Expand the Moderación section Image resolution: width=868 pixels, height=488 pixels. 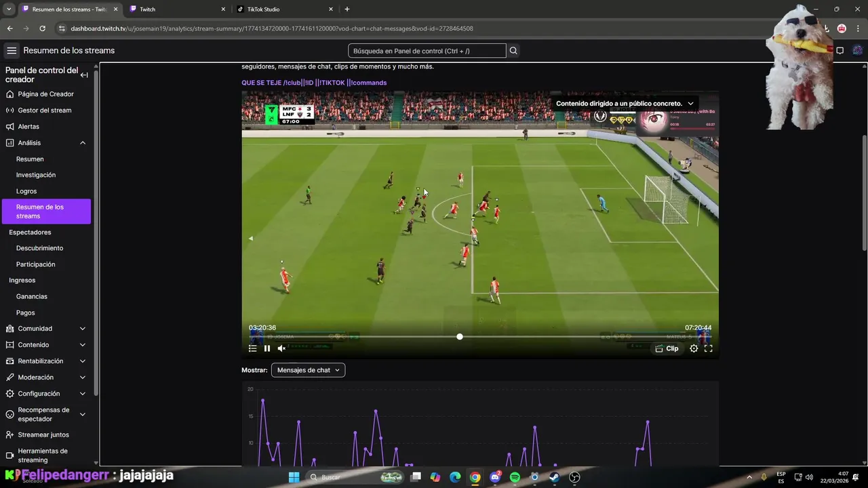coord(83,378)
